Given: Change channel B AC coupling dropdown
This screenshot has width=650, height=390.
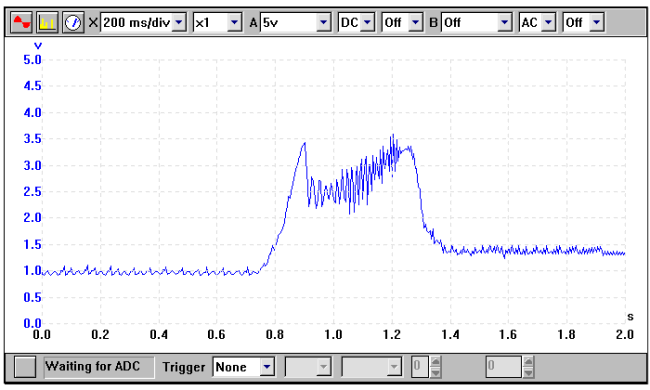Looking at the screenshot, I should (548, 22).
